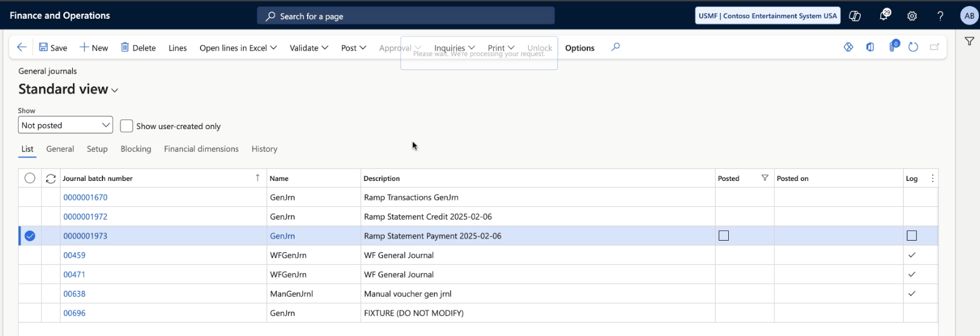This screenshot has width=980, height=336.
Task: Refresh the page with the circular arrow
Action: [x=913, y=47]
